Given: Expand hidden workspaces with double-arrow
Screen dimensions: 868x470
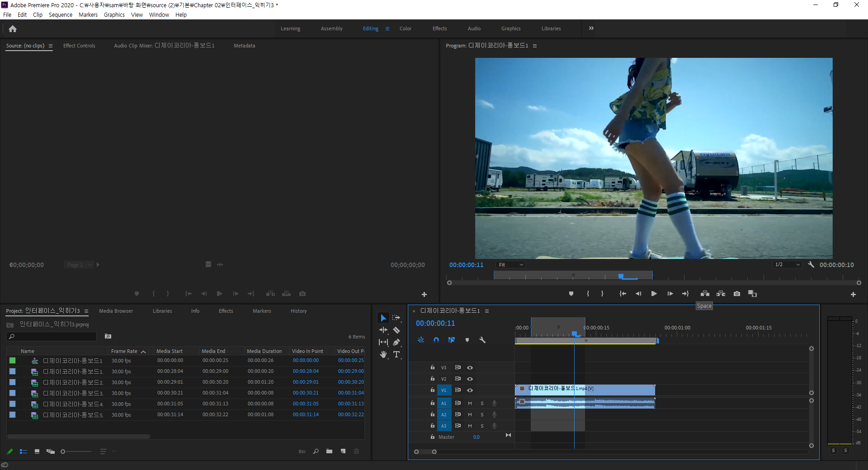Looking at the screenshot, I should click(591, 28).
